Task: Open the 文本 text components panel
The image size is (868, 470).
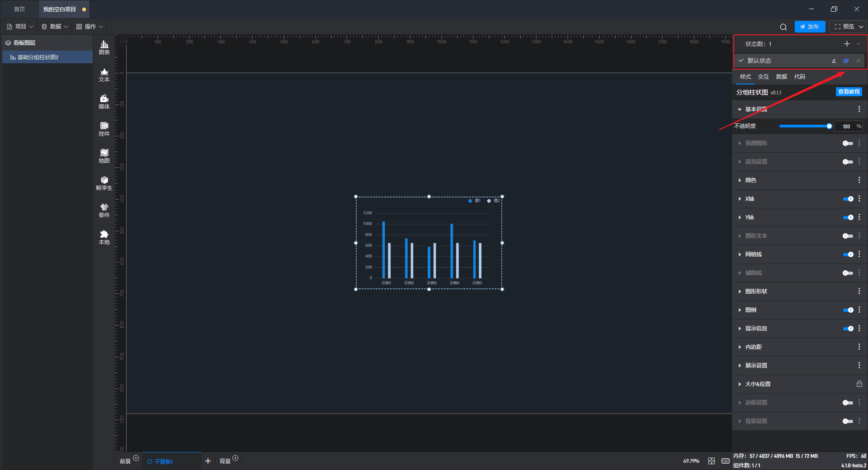Action: (104, 75)
